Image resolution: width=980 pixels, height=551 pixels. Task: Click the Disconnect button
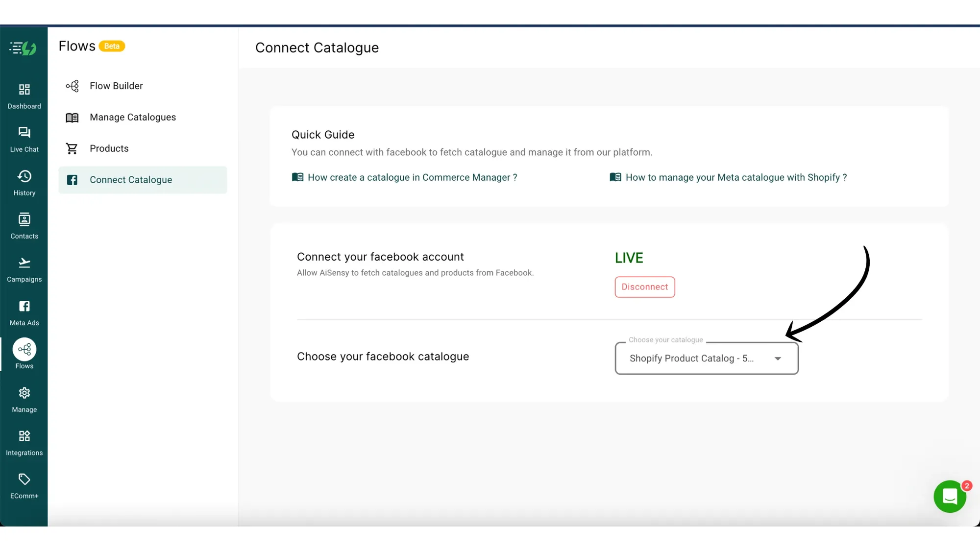[644, 287]
